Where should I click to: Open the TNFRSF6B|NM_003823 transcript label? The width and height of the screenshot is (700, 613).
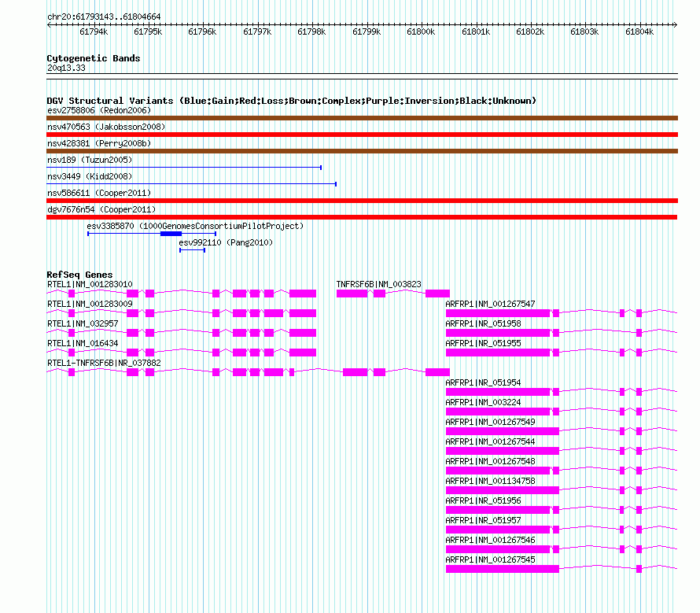coord(378,284)
